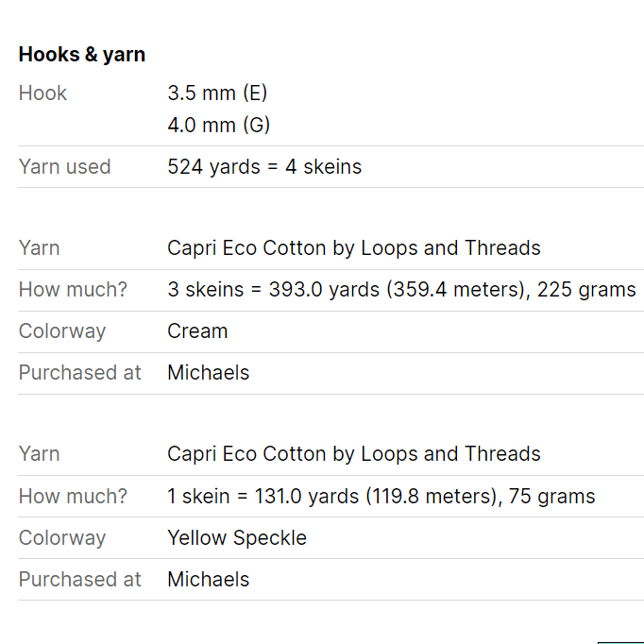Open the Michaels link below Yellow Speckle

pos(209,580)
